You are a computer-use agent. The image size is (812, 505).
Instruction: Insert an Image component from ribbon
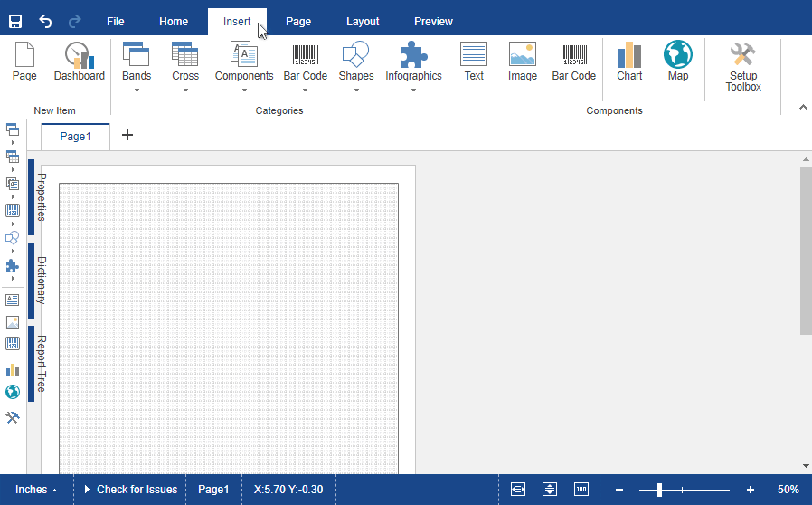click(522, 62)
